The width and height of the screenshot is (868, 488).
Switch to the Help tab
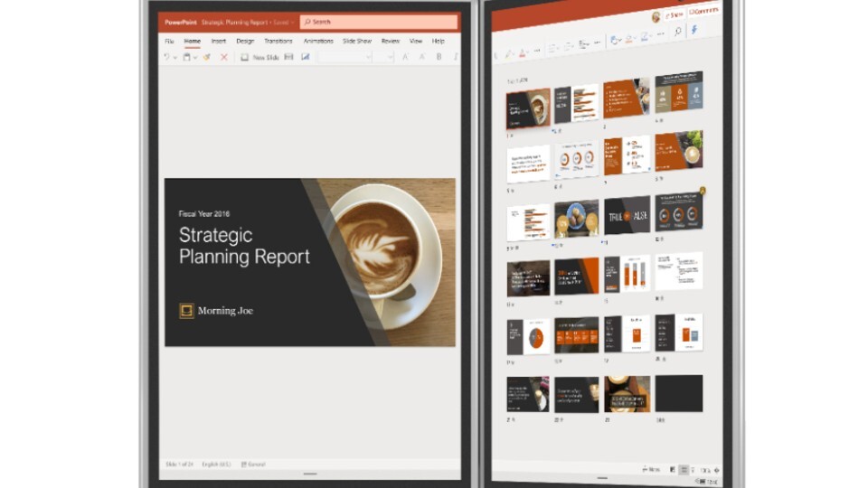[x=438, y=41]
